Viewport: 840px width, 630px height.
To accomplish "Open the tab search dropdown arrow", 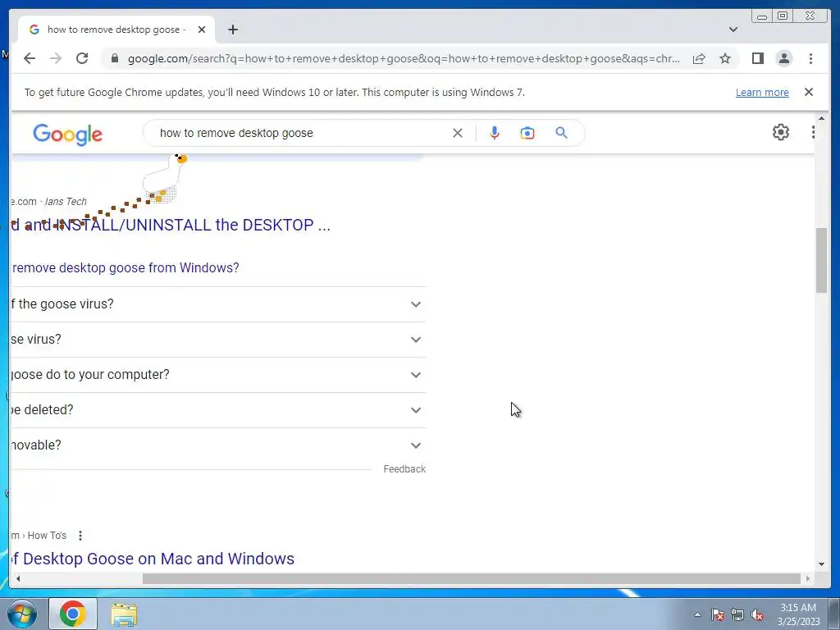I will point(733,30).
